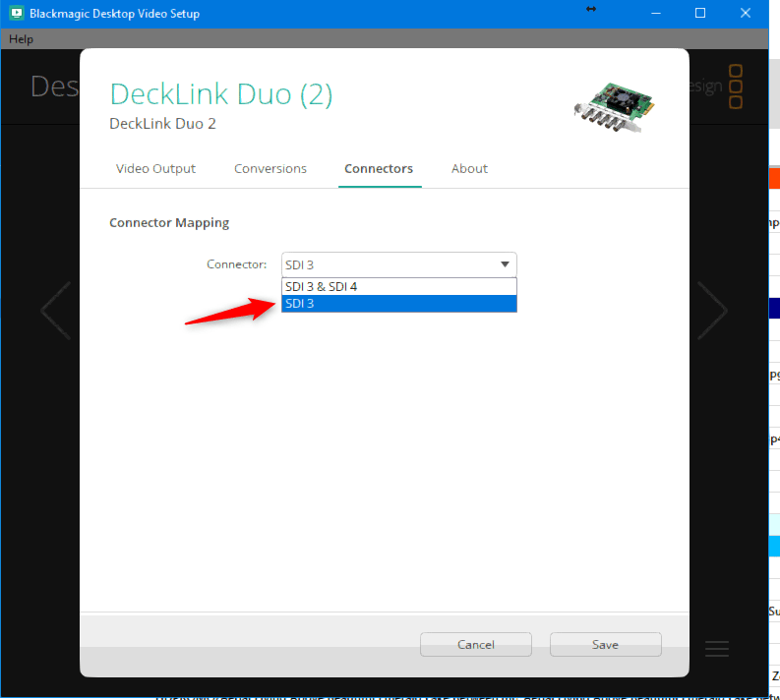Maximize the Desktop Video Setup window
Viewport: 780px width, 700px height.
click(700, 14)
